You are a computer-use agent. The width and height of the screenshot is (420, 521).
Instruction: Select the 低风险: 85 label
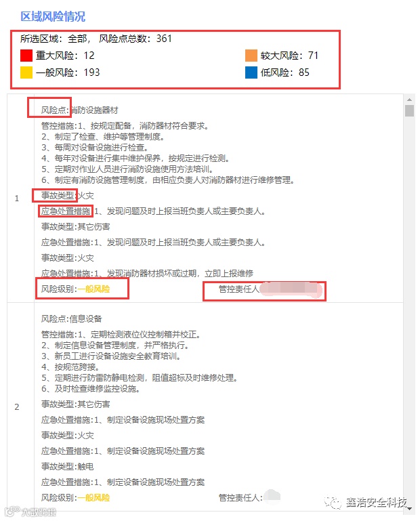point(285,72)
